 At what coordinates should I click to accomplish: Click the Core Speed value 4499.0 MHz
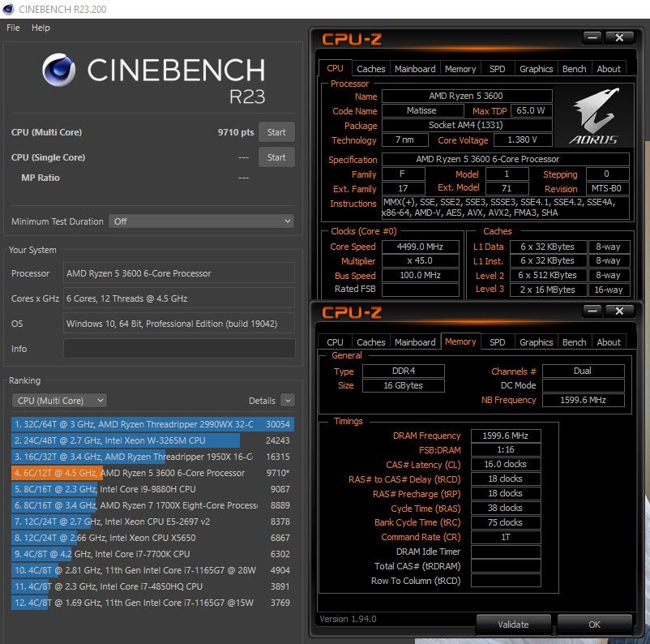click(x=420, y=247)
